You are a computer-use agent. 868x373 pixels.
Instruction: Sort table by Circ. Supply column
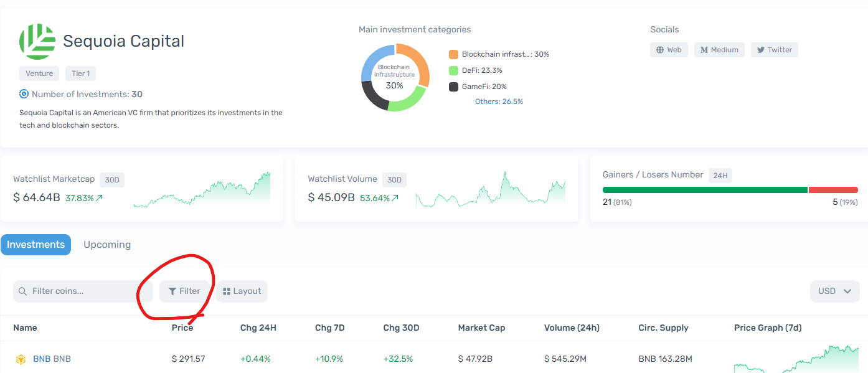point(663,328)
